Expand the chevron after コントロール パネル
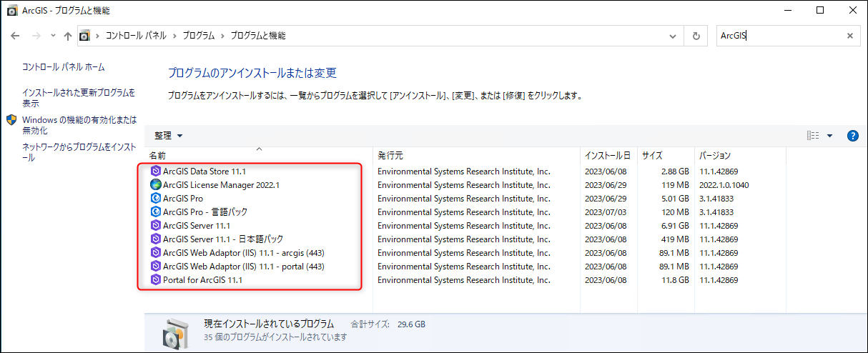The width and height of the screenshot is (868, 353). 174,36
